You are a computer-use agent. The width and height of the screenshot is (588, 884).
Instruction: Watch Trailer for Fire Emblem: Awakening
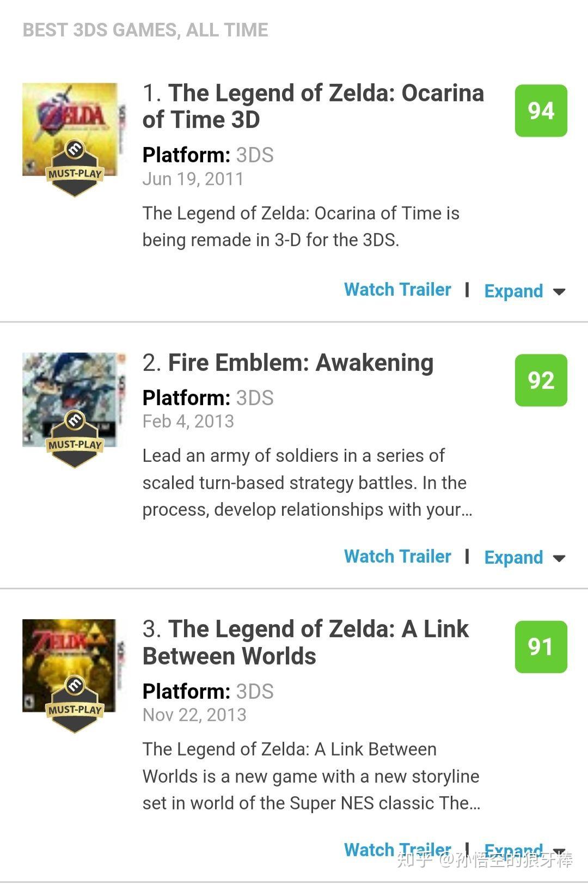click(x=397, y=556)
